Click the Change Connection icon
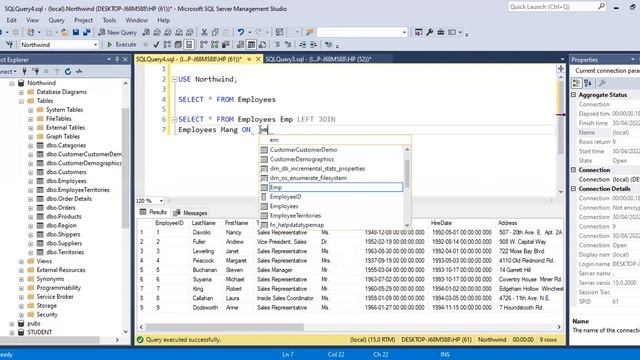640x360 pixels. coord(9,44)
